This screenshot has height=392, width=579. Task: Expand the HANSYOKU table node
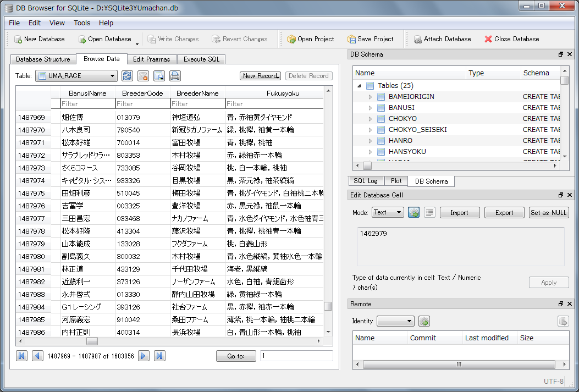point(370,152)
